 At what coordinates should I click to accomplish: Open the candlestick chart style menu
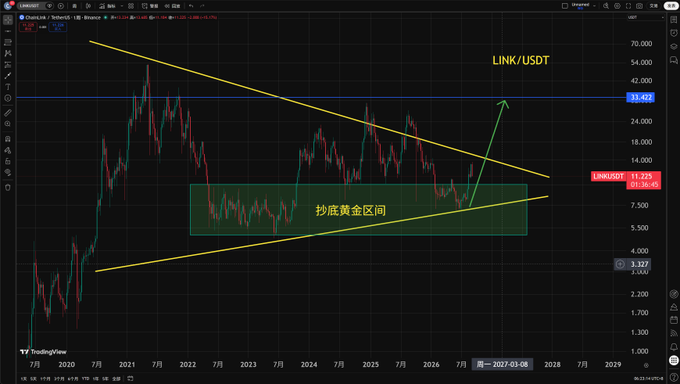88,6
